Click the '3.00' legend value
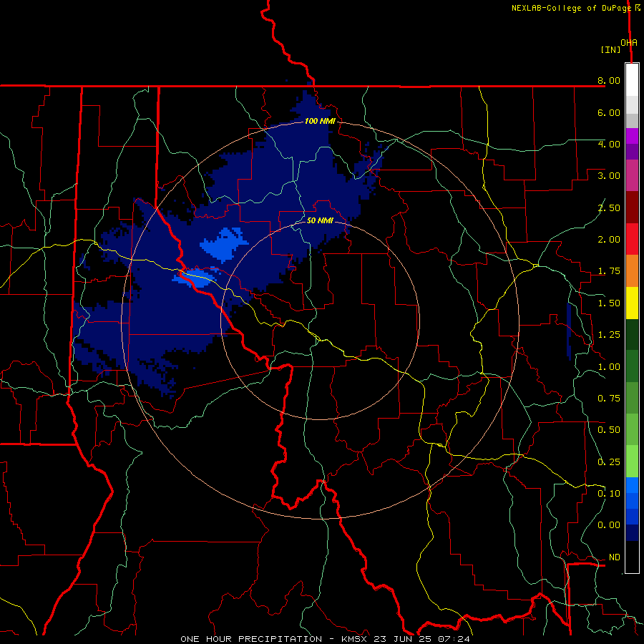The height and width of the screenshot is (644, 644). pos(609,176)
